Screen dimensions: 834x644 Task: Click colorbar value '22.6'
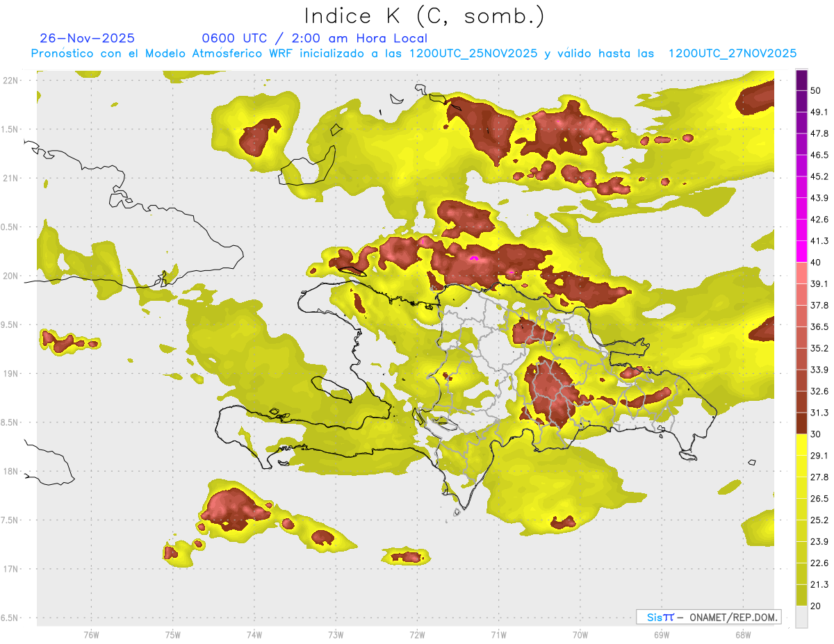click(x=819, y=563)
